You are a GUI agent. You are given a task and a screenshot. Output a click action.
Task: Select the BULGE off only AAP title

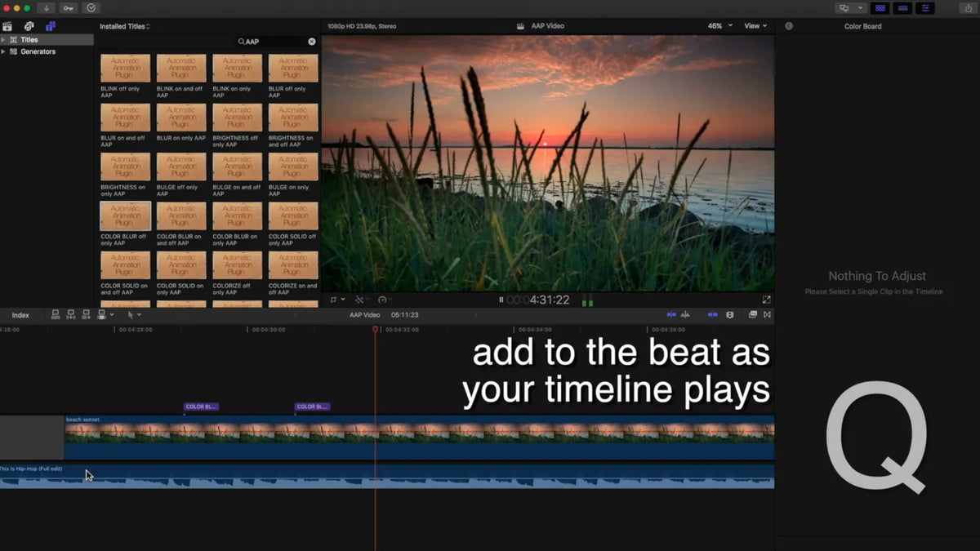click(x=181, y=167)
